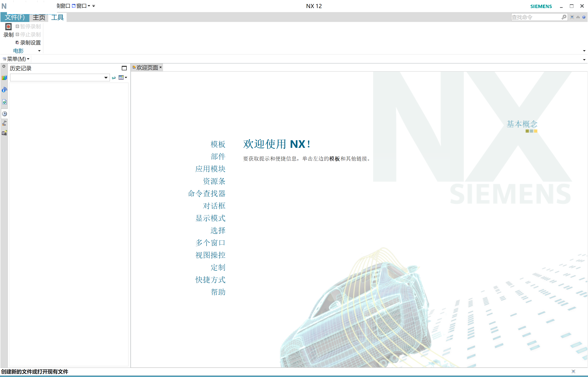
Task: Toggle ribbon minimize caret near search box
Action: tap(578, 17)
